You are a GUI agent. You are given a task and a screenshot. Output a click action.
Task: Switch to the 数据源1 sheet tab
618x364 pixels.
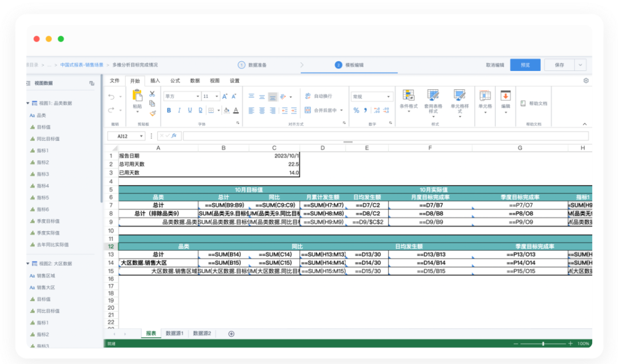[x=174, y=333]
